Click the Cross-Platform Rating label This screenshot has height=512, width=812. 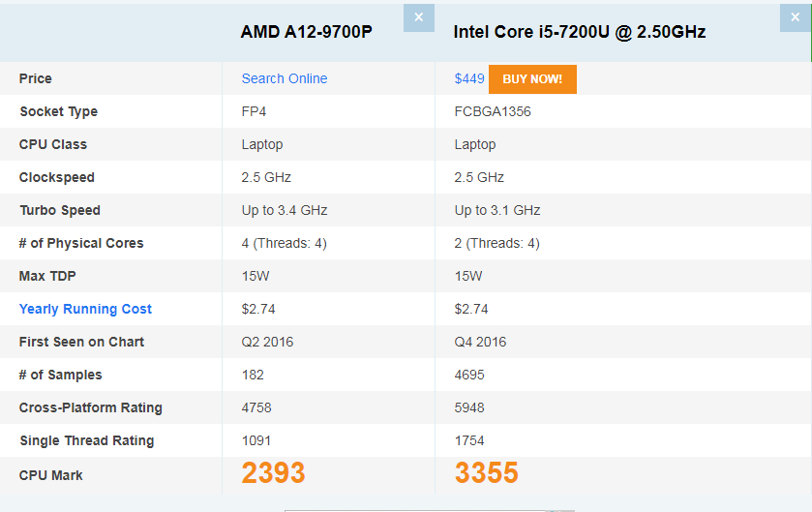click(91, 407)
